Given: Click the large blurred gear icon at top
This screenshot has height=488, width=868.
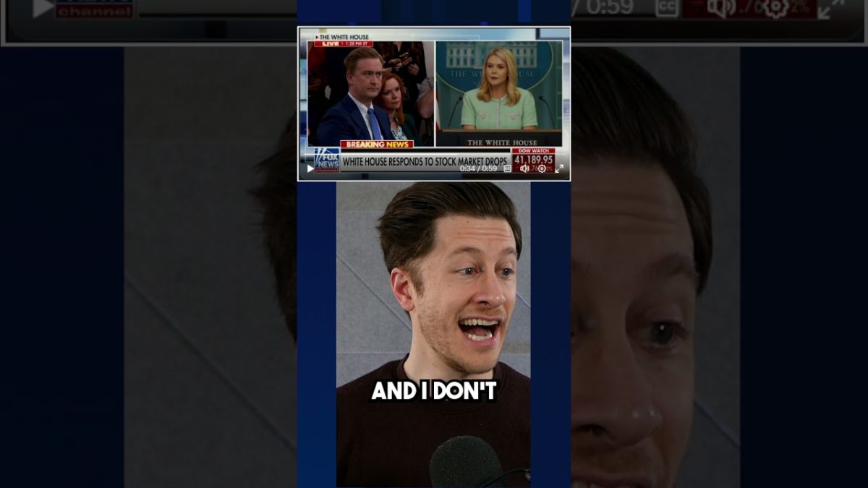Looking at the screenshot, I should (x=776, y=8).
